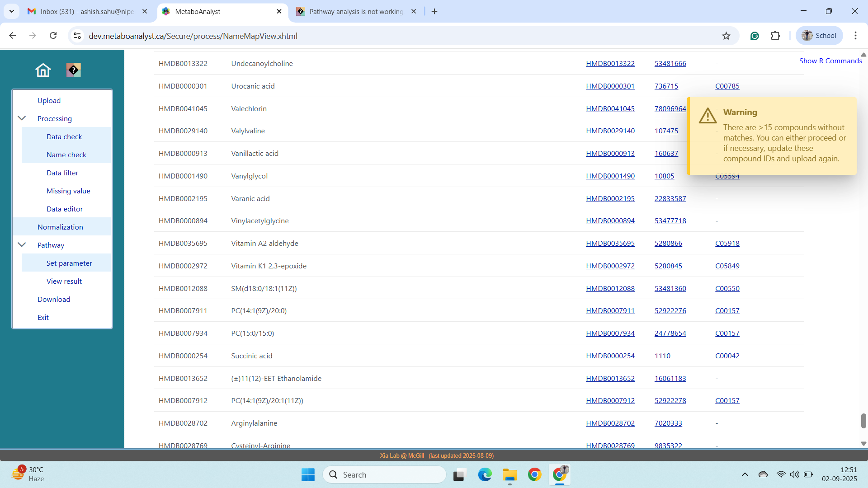
Task: Open the School profile button
Action: [x=819, y=36]
